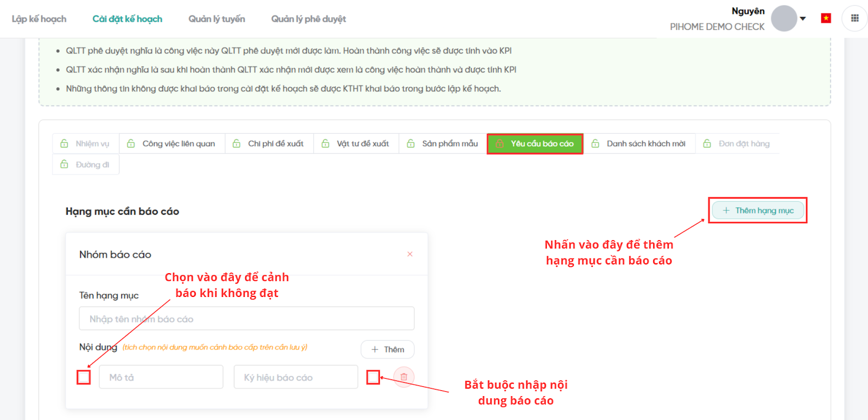Focus the Nhập tên nhóm báo cáo field
Viewport: 868px width, 420px height.
point(246,319)
